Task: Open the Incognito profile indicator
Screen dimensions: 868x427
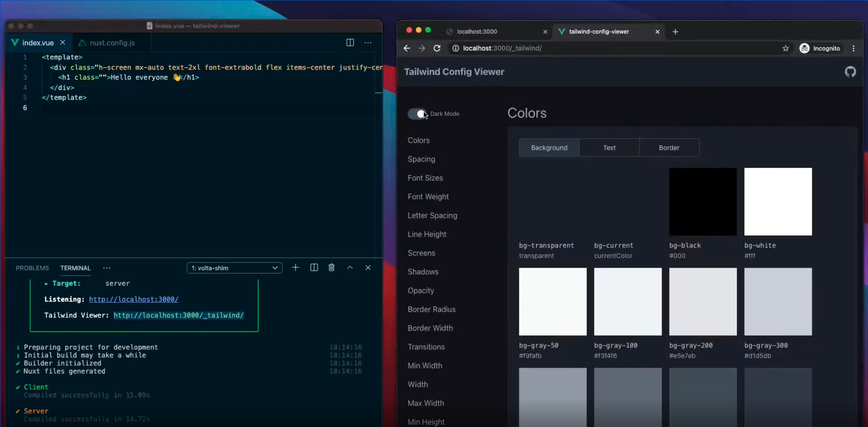Action: tap(820, 48)
